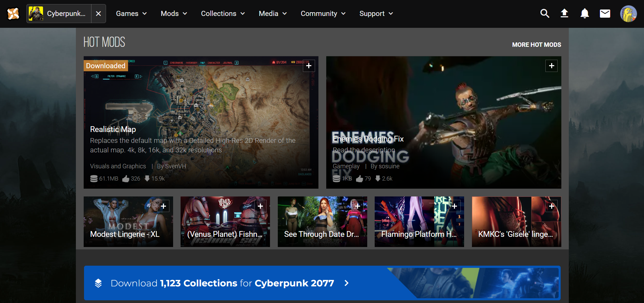Open the search magnifier icon

(544, 14)
